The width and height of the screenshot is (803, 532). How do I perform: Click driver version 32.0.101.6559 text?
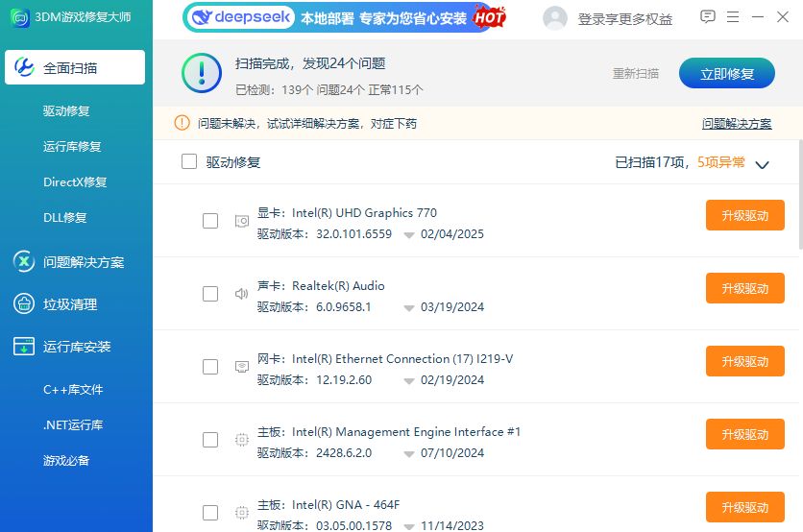[353, 234]
